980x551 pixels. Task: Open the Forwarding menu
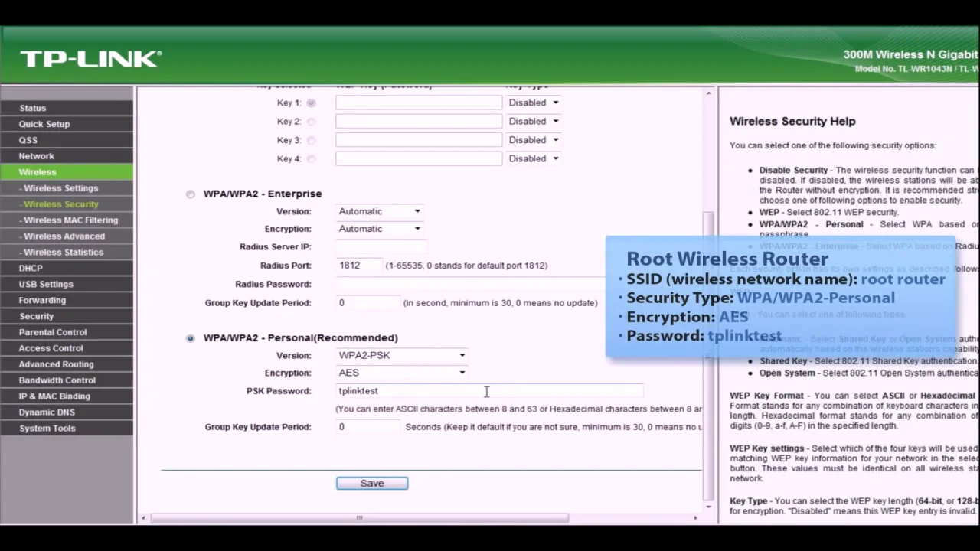coord(67,301)
